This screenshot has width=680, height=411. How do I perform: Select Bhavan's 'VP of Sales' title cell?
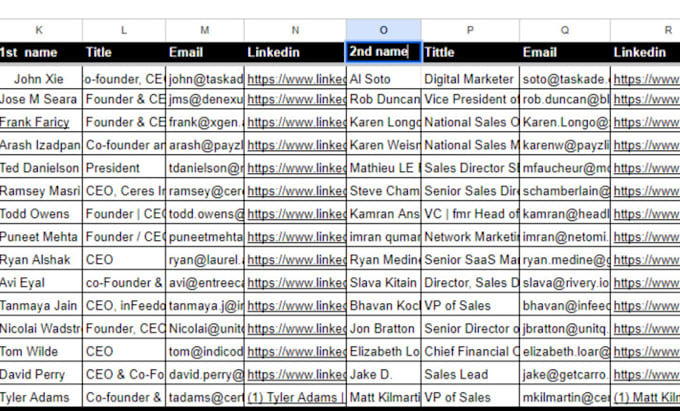coord(470,306)
